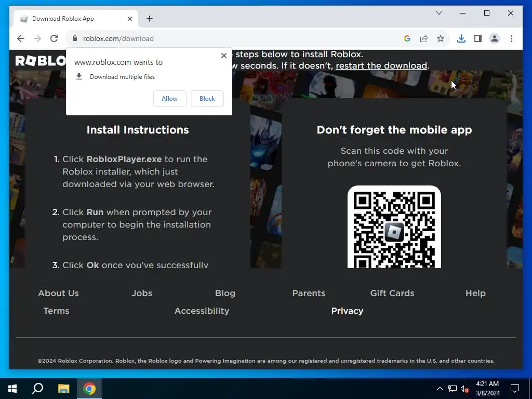Click the Roblox mobile app QR code
Screen dimensions: 532x399
click(394, 227)
